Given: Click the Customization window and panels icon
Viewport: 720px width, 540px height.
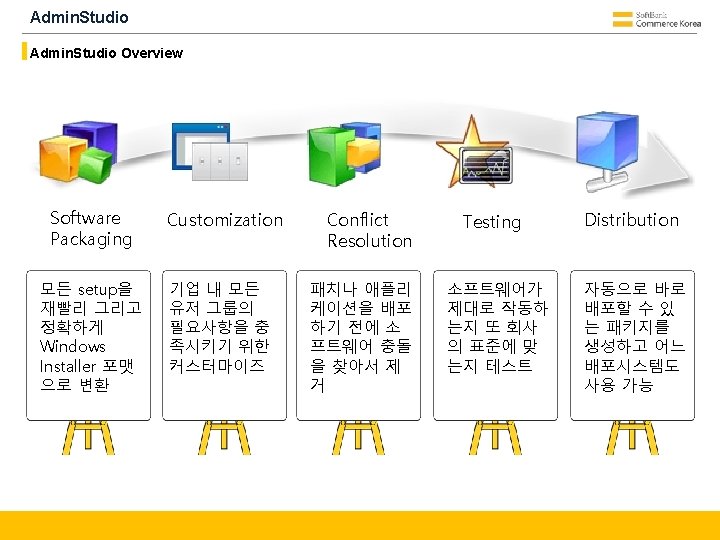Looking at the screenshot, I should tap(210, 152).
